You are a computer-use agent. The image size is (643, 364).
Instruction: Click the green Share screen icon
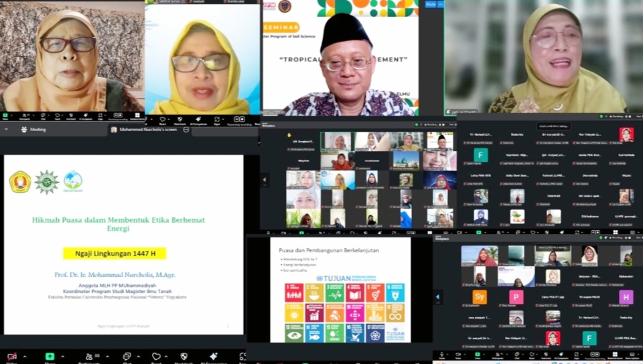coord(50,357)
